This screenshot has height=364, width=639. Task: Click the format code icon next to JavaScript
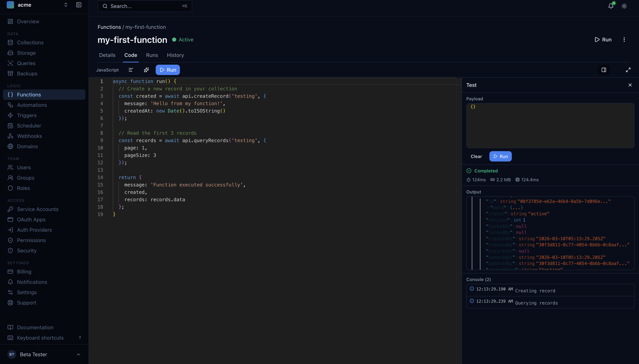(x=131, y=70)
